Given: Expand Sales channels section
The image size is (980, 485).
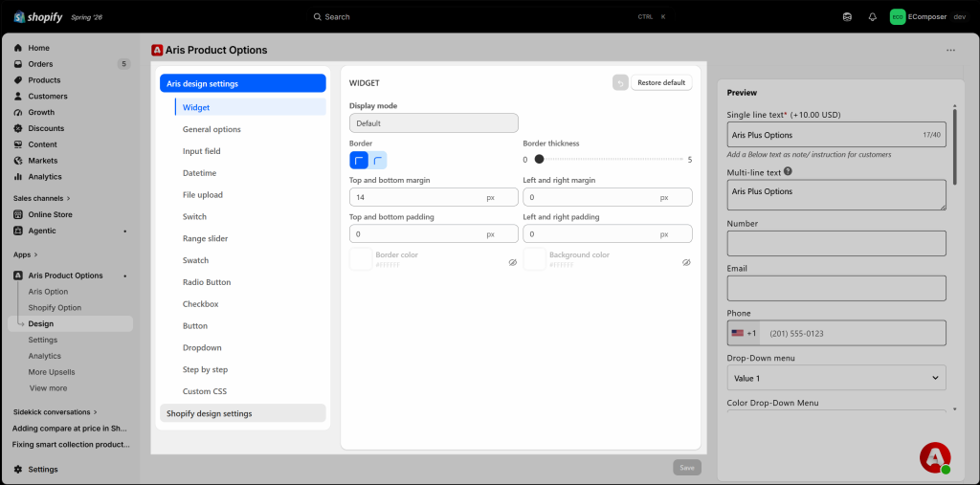Looking at the screenshot, I should click(42, 198).
